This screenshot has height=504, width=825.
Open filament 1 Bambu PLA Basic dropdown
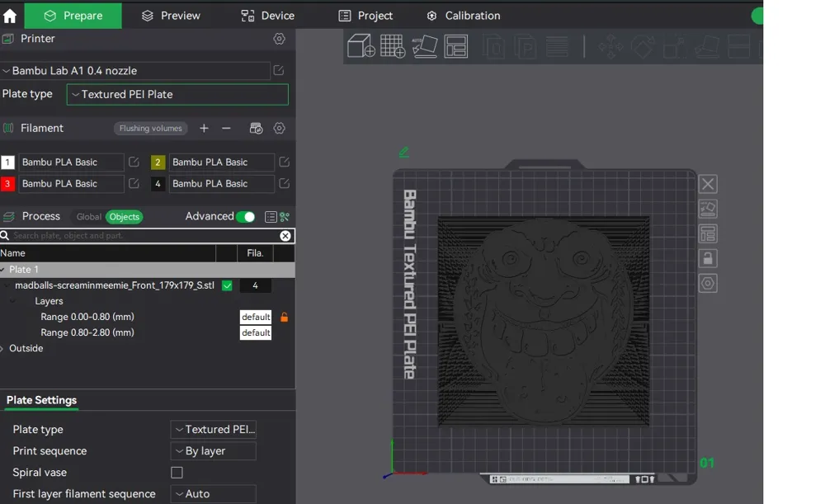(x=71, y=162)
